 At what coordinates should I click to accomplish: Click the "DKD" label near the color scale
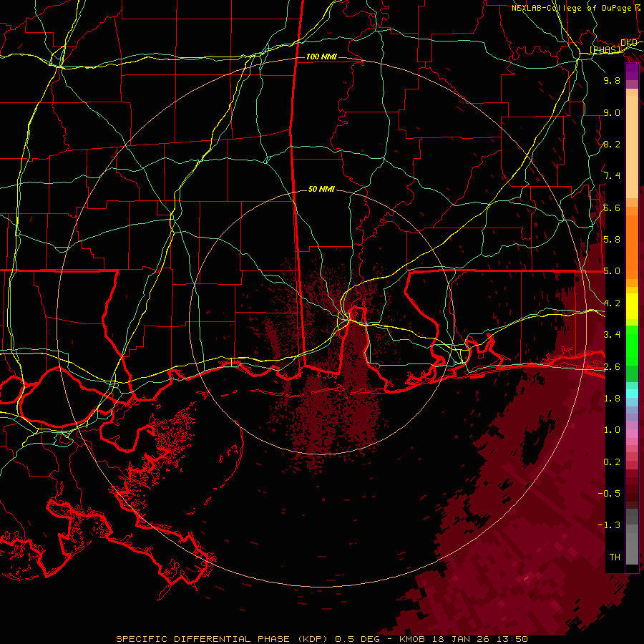[x=629, y=43]
